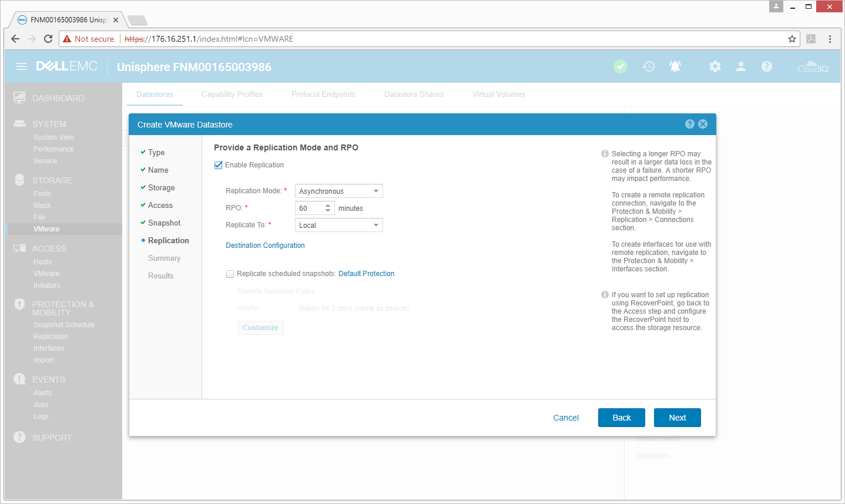This screenshot has width=845, height=504.
Task: Click the Protection & Mobility shield icon
Action: [x=19, y=304]
